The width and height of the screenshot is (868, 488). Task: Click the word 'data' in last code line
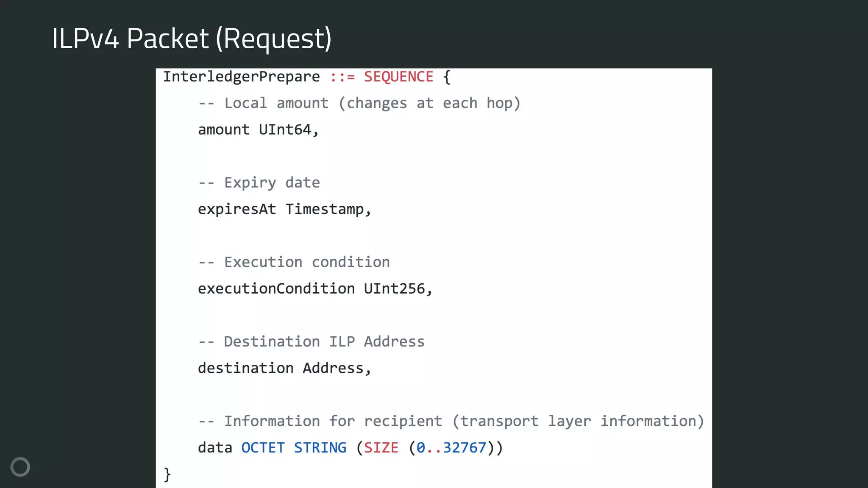215,448
